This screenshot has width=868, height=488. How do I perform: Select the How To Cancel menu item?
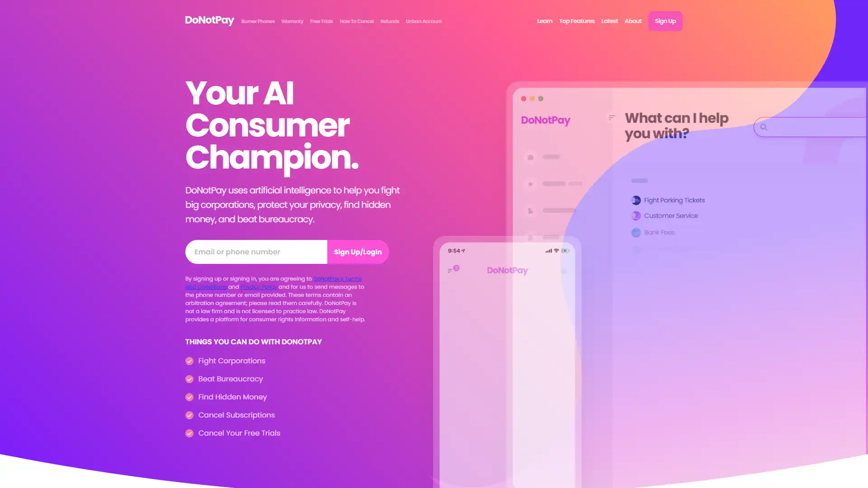tap(356, 21)
